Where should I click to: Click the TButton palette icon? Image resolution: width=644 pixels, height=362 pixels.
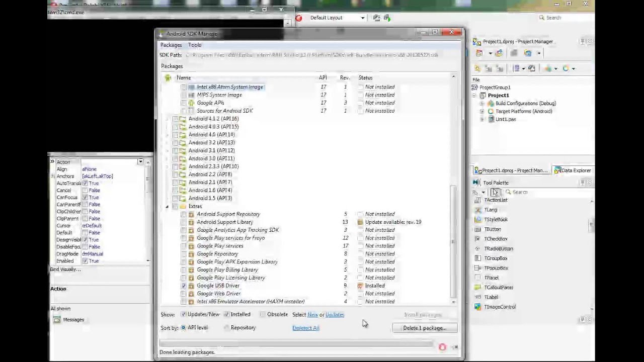[477, 229]
